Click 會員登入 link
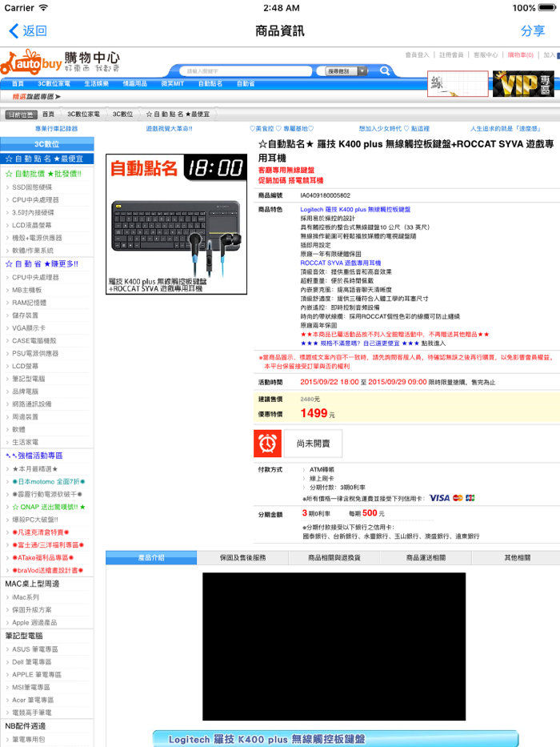This screenshot has width=560, height=747. click(417, 55)
